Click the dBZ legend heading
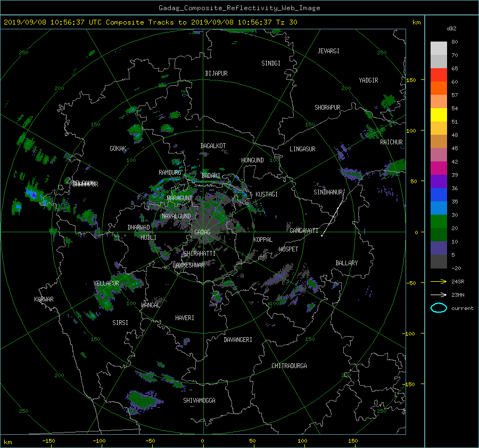 coord(451,29)
